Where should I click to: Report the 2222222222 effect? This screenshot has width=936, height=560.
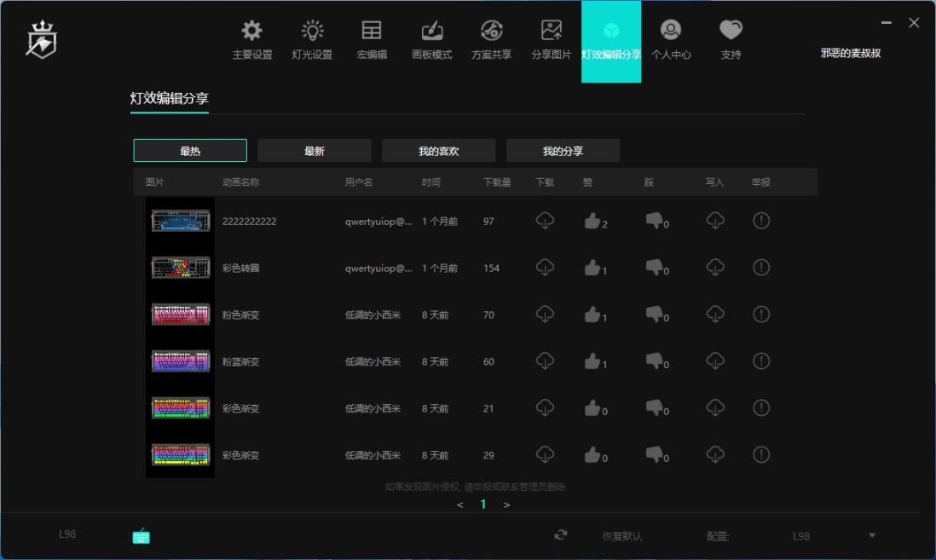click(761, 221)
